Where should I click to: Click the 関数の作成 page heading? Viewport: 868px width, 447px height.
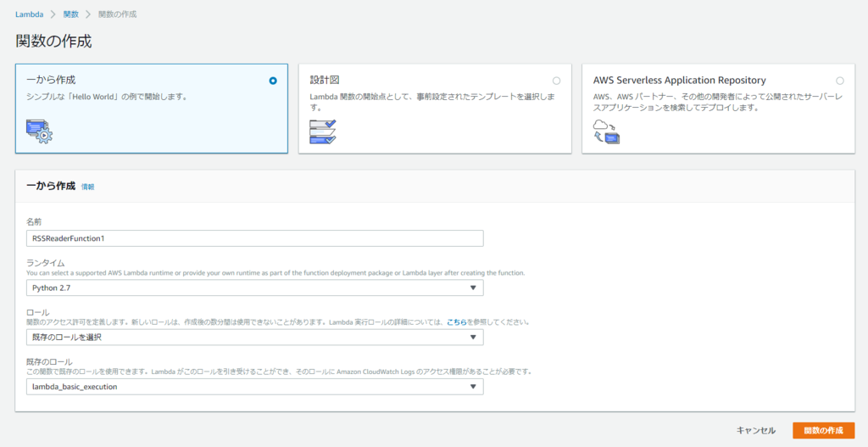point(53,42)
